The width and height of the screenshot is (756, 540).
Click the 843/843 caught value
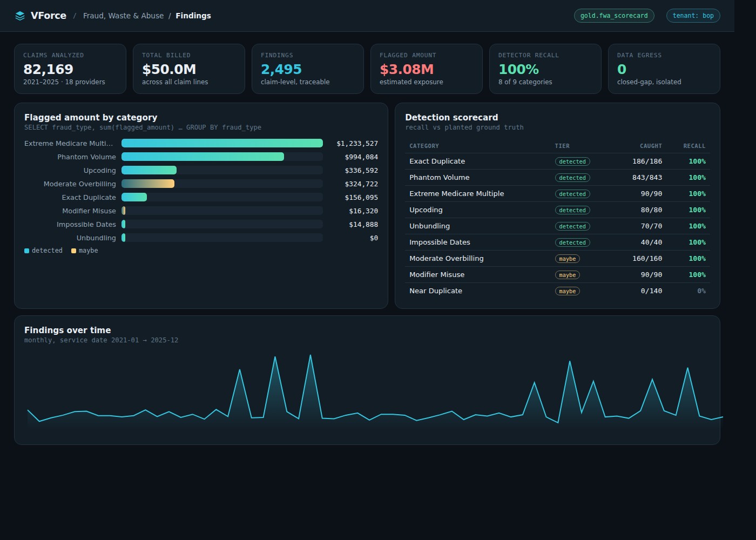(647, 178)
